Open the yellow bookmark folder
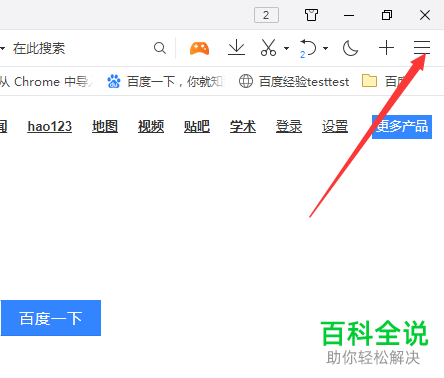The width and height of the screenshot is (444, 378). (x=369, y=81)
